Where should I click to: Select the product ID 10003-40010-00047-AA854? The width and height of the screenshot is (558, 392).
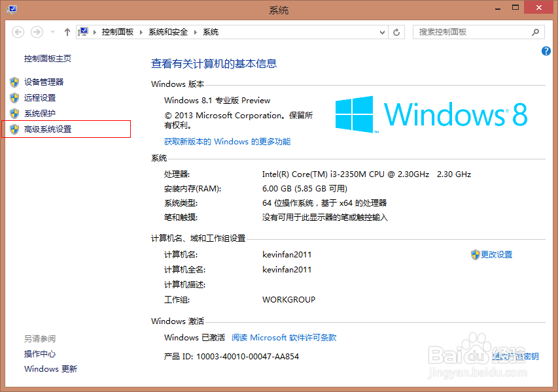(248, 356)
